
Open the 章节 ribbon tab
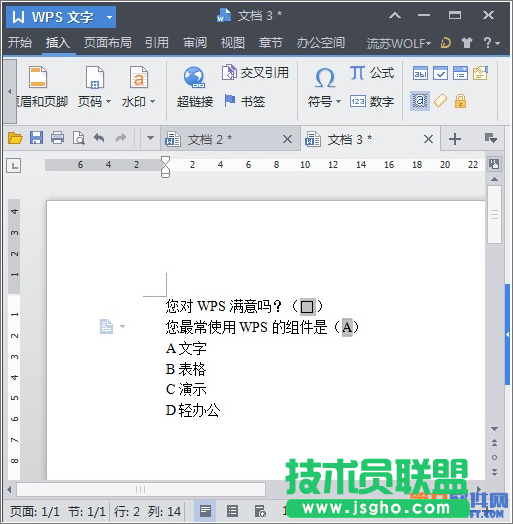pos(271,43)
